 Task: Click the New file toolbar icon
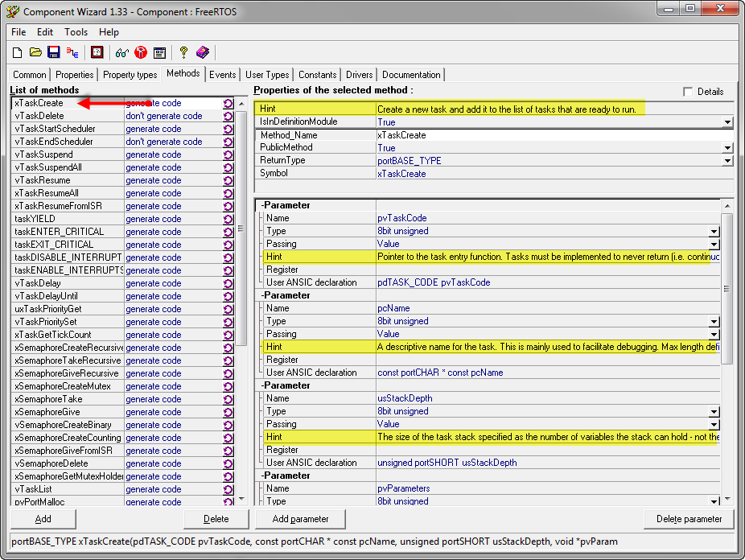tap(18, 52)
